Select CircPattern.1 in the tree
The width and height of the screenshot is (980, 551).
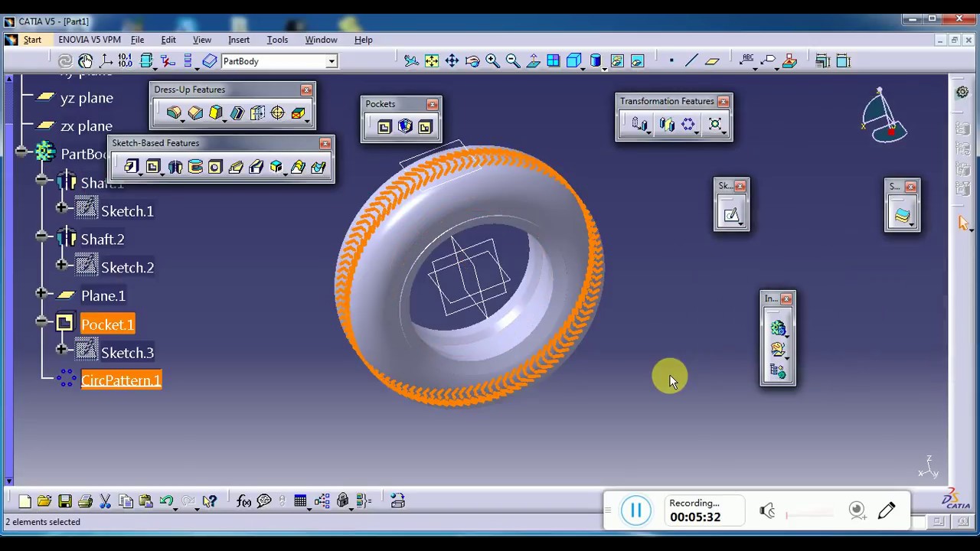tap(121, 380)
